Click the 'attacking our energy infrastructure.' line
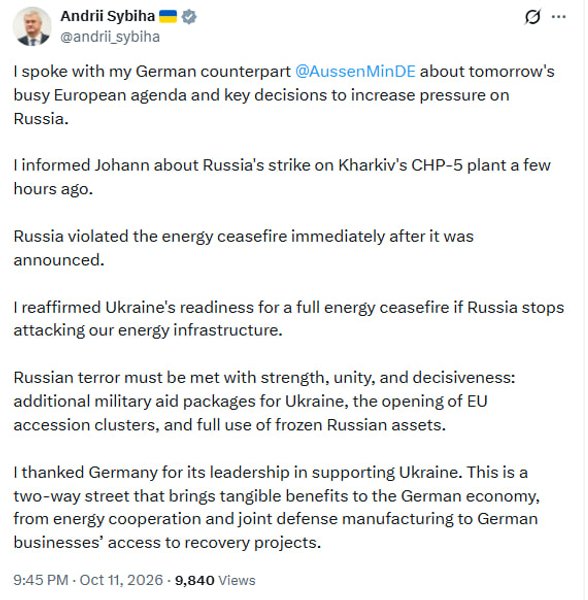The height and width of the screenshot is (600, 588). click(x=148, y=330)
